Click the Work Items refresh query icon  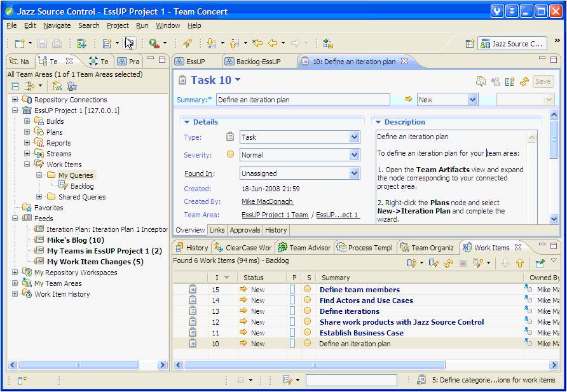click(448, 263)
